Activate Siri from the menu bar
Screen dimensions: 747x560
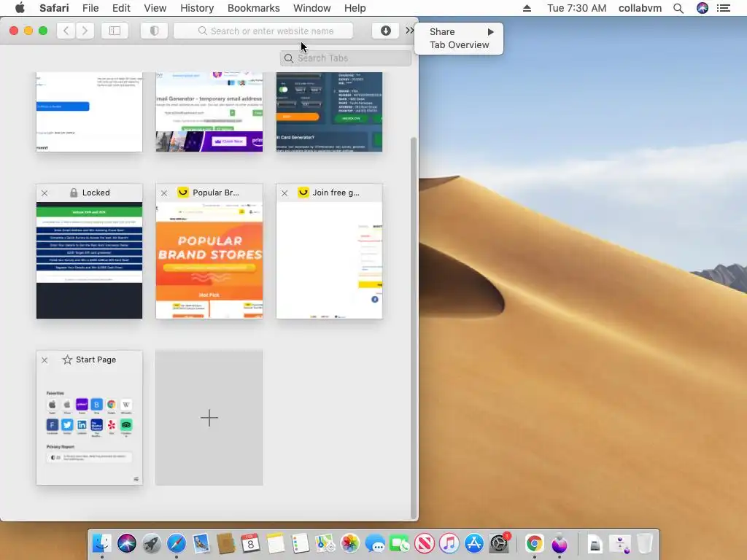coord(703,8)
